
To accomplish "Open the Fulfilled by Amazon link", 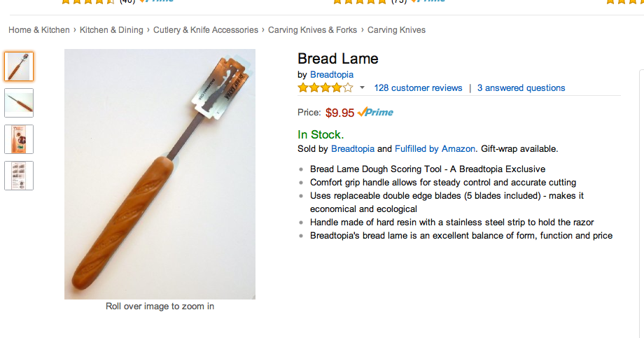I will point(435,149).
